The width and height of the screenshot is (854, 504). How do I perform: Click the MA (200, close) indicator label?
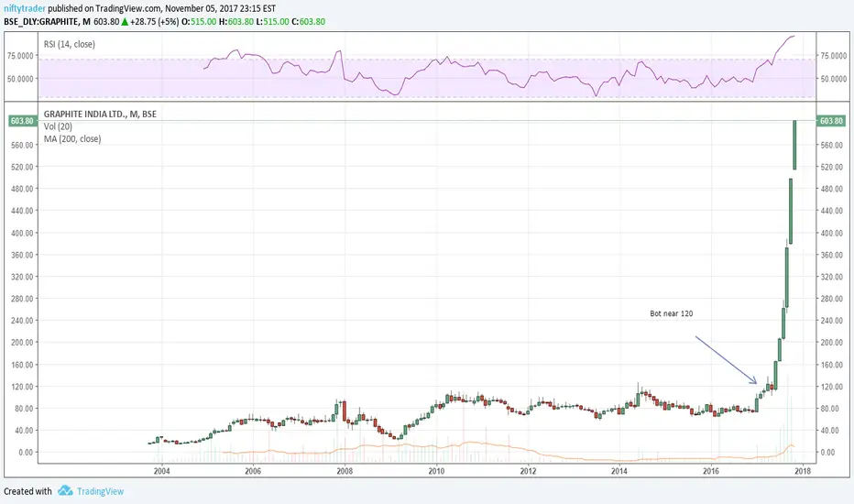pos(72,139)
